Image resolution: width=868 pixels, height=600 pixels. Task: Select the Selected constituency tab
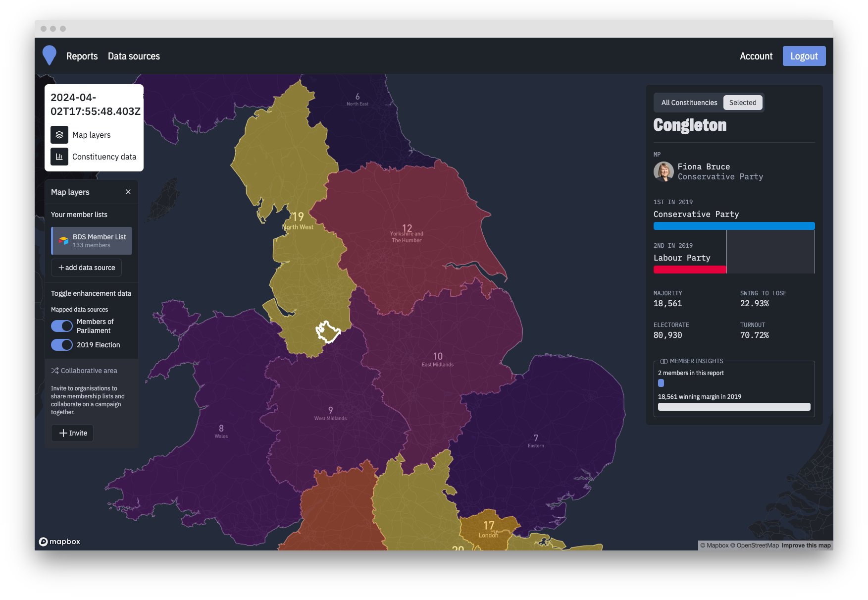(742, 103)
